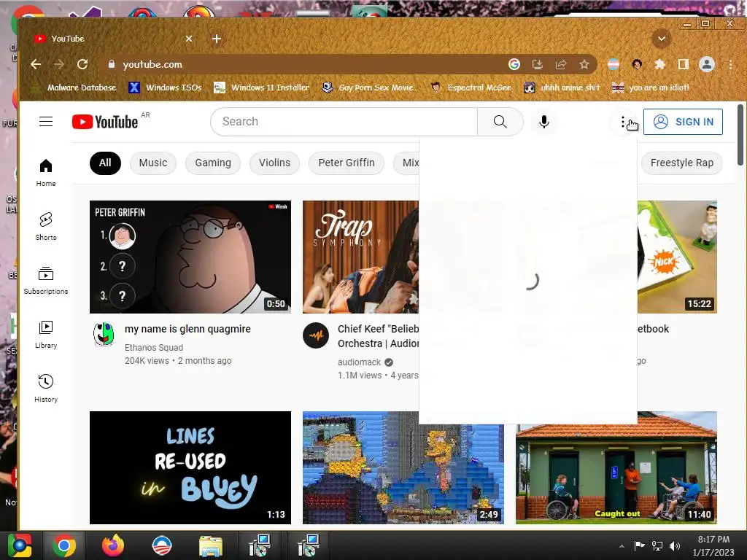
Task: Open Shorts in the sidebar
Action: point(46,226)
